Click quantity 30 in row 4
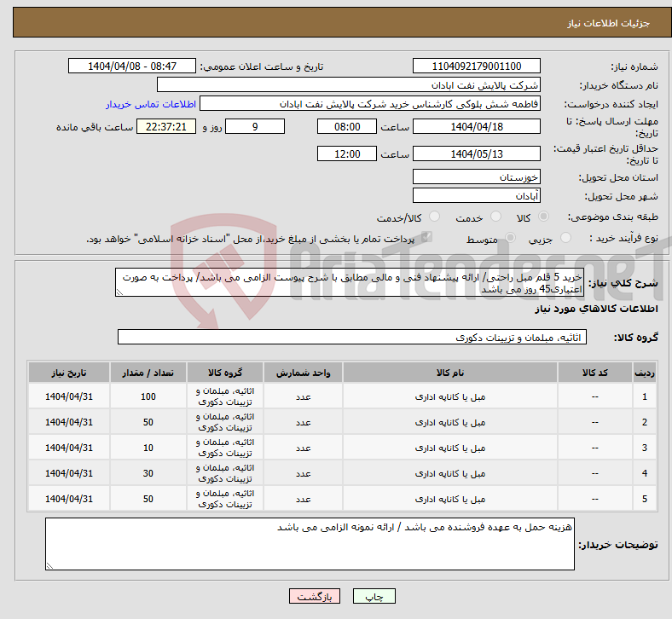The height and width of the screenshot is (619, 672). click(148, 473)
